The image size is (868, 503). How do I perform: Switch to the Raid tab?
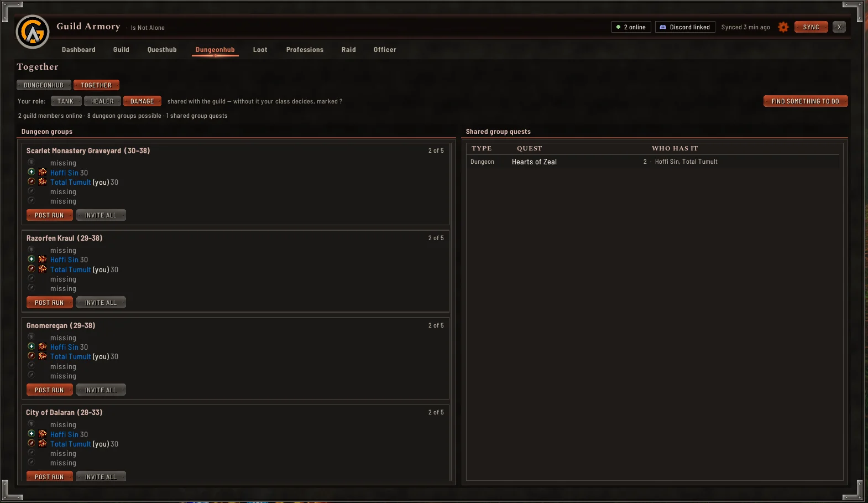coord(349,50)
